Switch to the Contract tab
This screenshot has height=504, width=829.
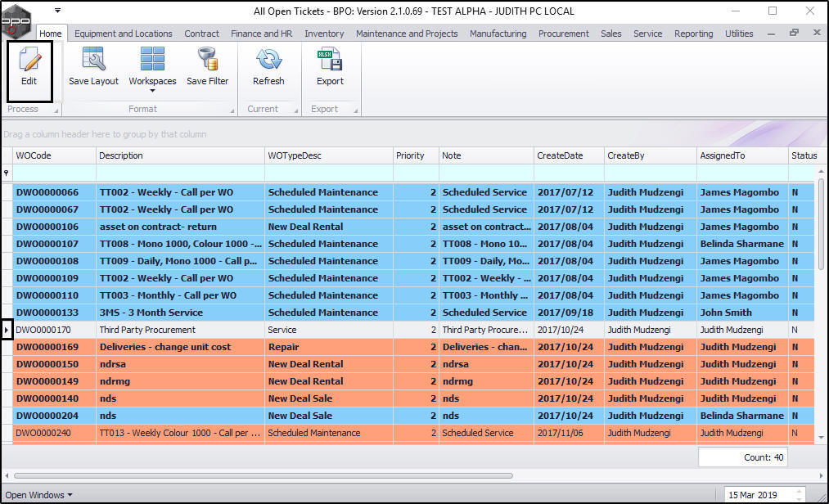201,34
